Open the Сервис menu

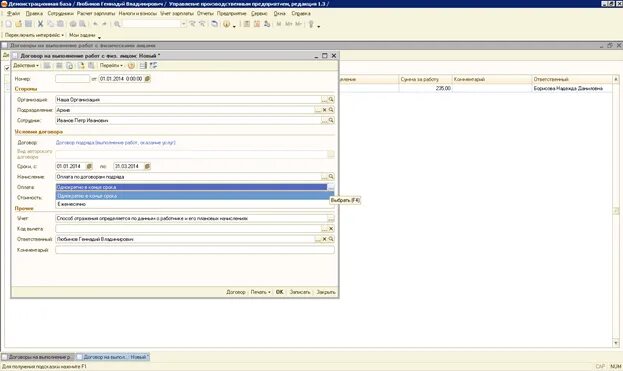point(259,14)
